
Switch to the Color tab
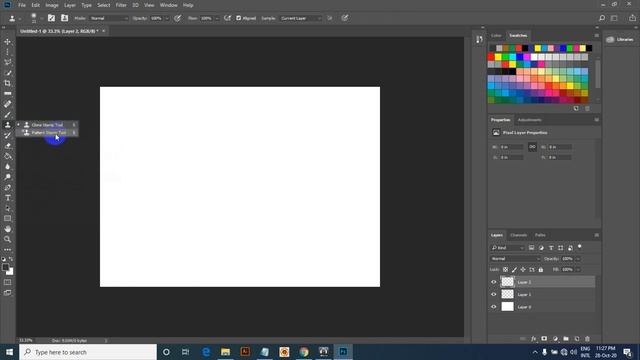496,36
